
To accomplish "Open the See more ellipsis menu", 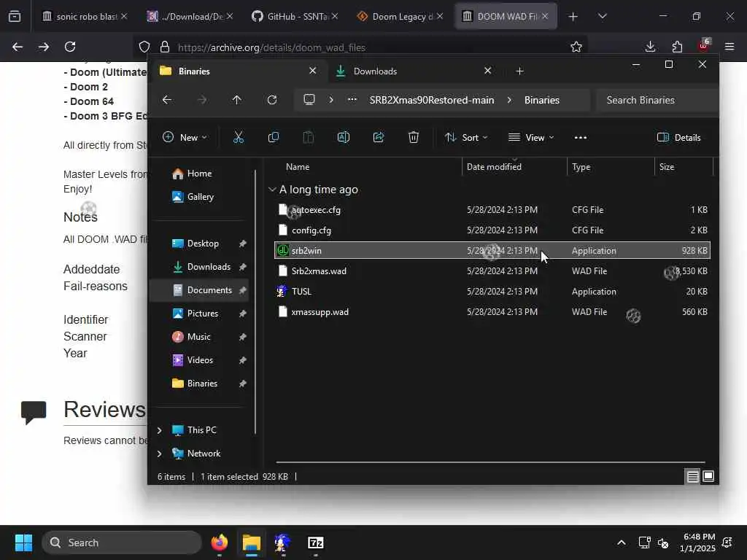I will point(580,138).
